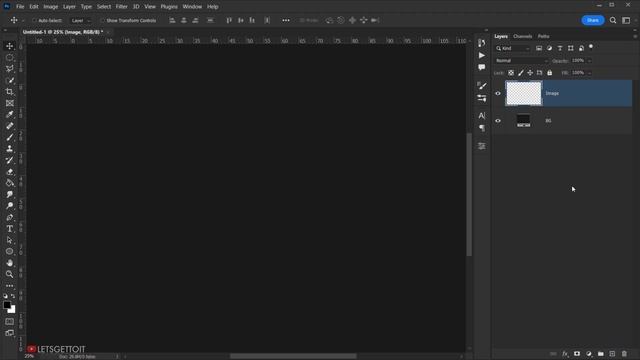This screenshot has width=640, height=360.
Task: Click the Share button
Action: point(593,20)
